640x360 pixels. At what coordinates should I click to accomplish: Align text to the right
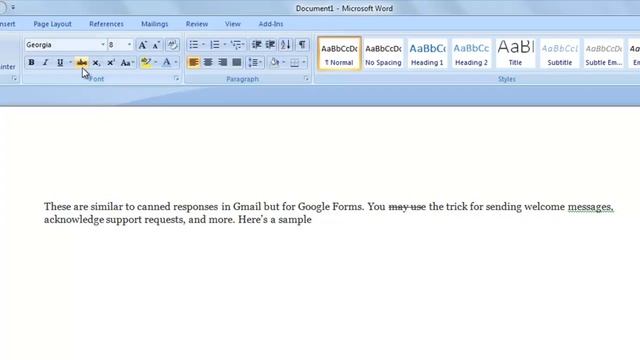point(222,62)
